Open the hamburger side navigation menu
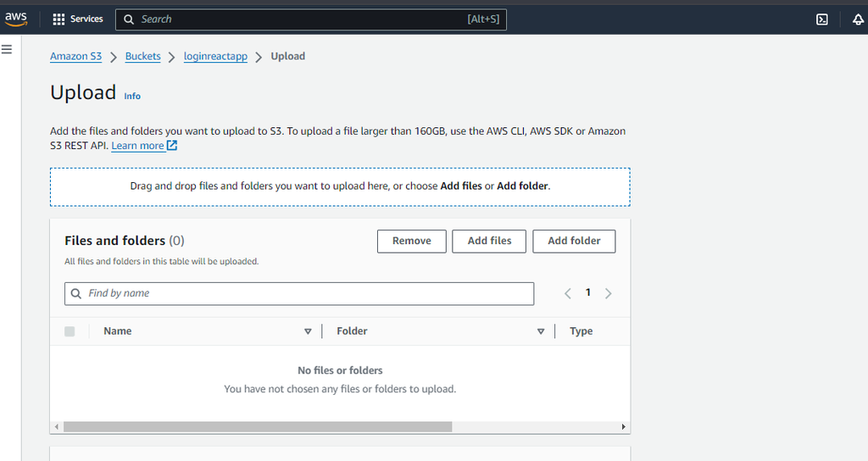This screenshot has height=461, width=868. (7, 49)
